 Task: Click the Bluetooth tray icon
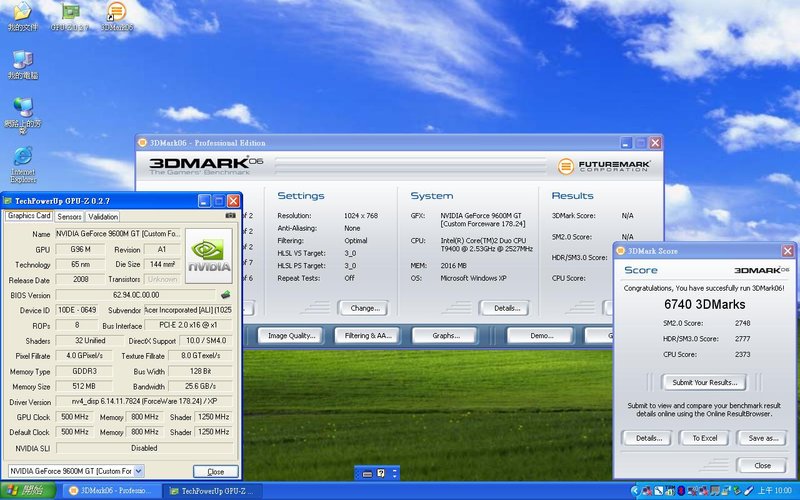(681, 491)
